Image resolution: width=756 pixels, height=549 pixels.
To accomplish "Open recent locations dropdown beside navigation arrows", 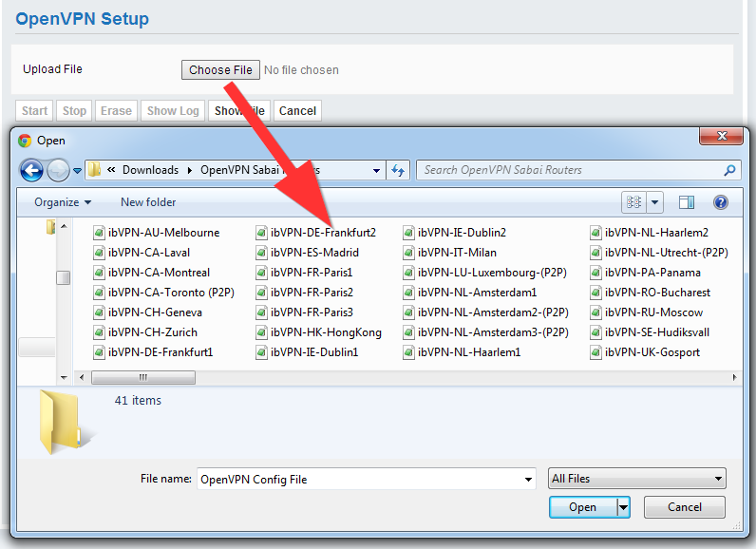I will pyautogui.click(x=77, y=171).
